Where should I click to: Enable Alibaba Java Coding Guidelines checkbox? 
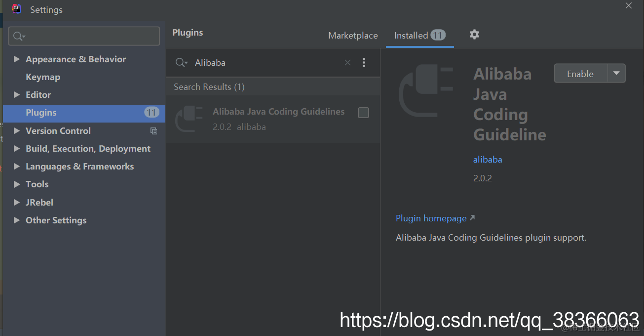click(x=363, y=113)
